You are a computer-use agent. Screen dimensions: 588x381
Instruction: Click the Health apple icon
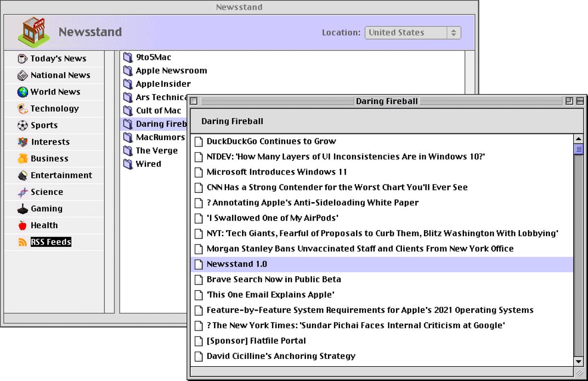23,226
